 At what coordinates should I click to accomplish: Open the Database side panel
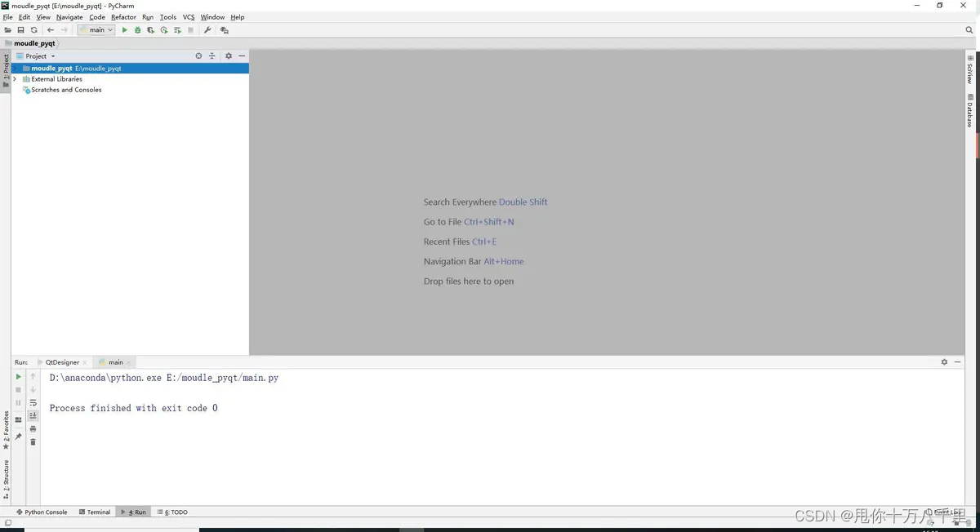(970, 110)
